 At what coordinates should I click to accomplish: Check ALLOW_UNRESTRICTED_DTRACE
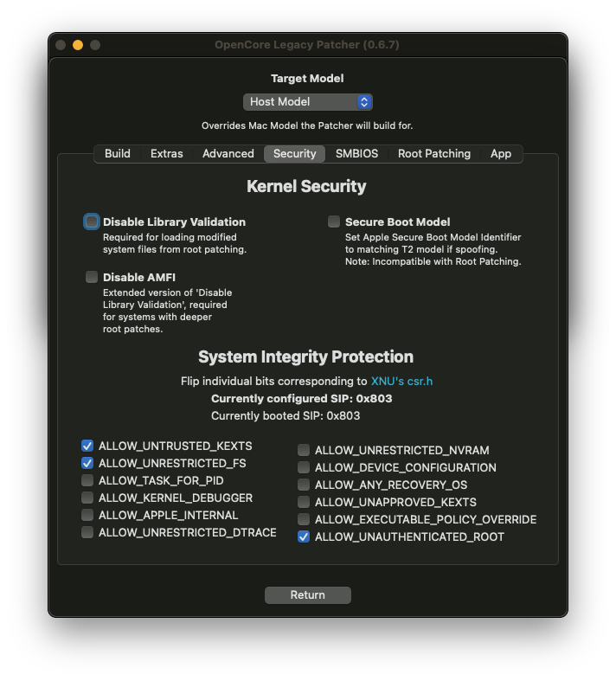pyautogui.click(x=87, y=532)
